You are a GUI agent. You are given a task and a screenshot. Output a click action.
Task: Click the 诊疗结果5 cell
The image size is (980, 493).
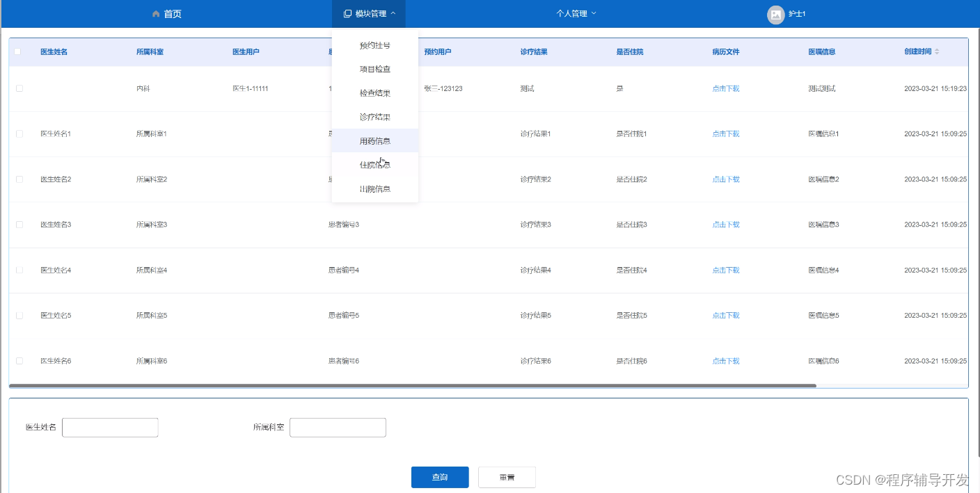point(536,316)
